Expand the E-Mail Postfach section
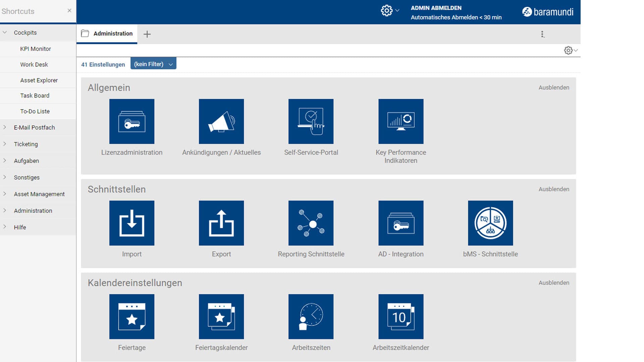Viewport: 644px width, 362px height. click(5, 127)
